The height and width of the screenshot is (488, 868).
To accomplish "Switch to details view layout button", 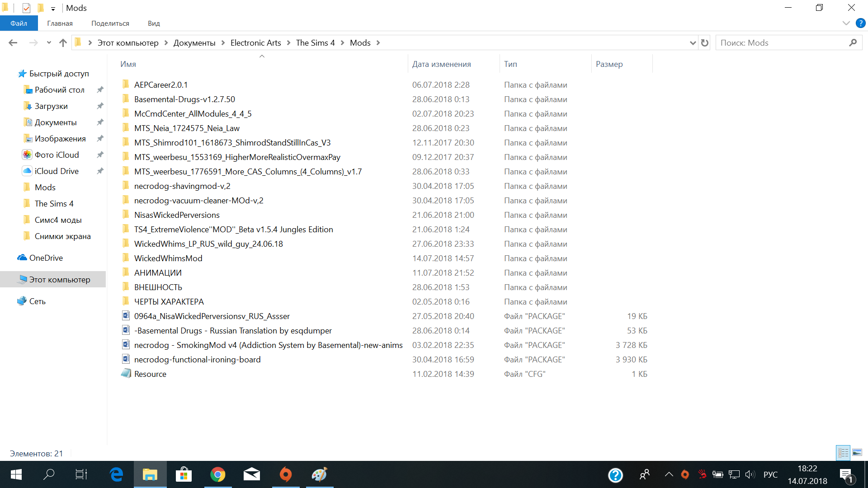I will click(x=843, y=452).
